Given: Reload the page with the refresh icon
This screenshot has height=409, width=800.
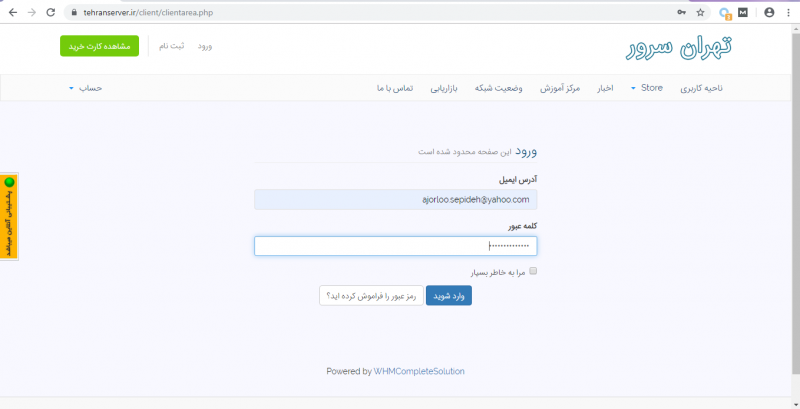Looking at the screenshot, I should 51,13.
